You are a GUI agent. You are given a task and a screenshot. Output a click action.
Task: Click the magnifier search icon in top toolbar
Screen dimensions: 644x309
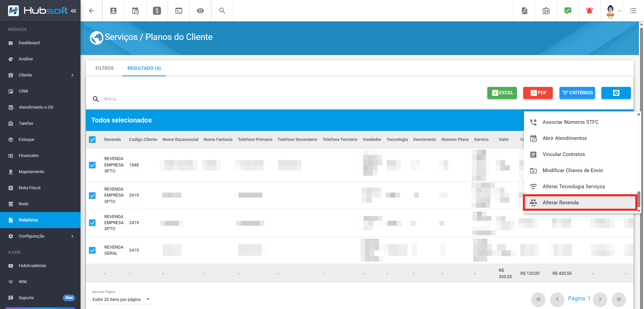pos(222,11)
